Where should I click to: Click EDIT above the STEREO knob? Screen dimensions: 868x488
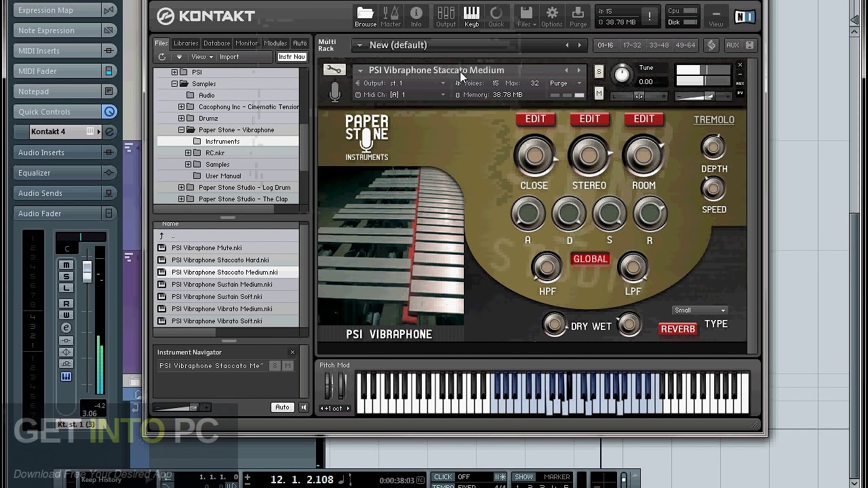pos(589,119)
